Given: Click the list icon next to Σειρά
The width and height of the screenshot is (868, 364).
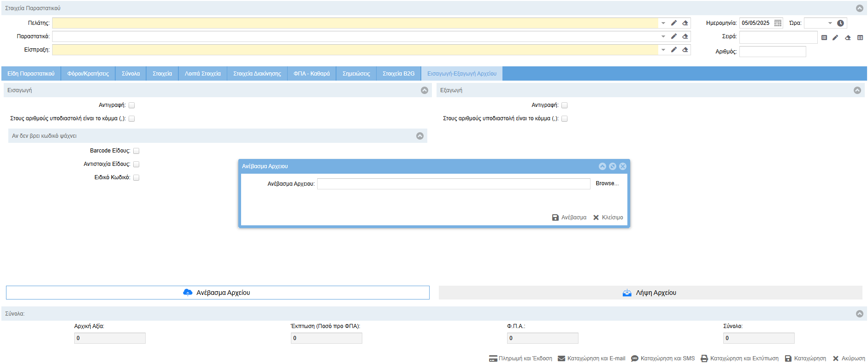Looking at the screenshot, I should pyautogui.click(x=824, y=38).
